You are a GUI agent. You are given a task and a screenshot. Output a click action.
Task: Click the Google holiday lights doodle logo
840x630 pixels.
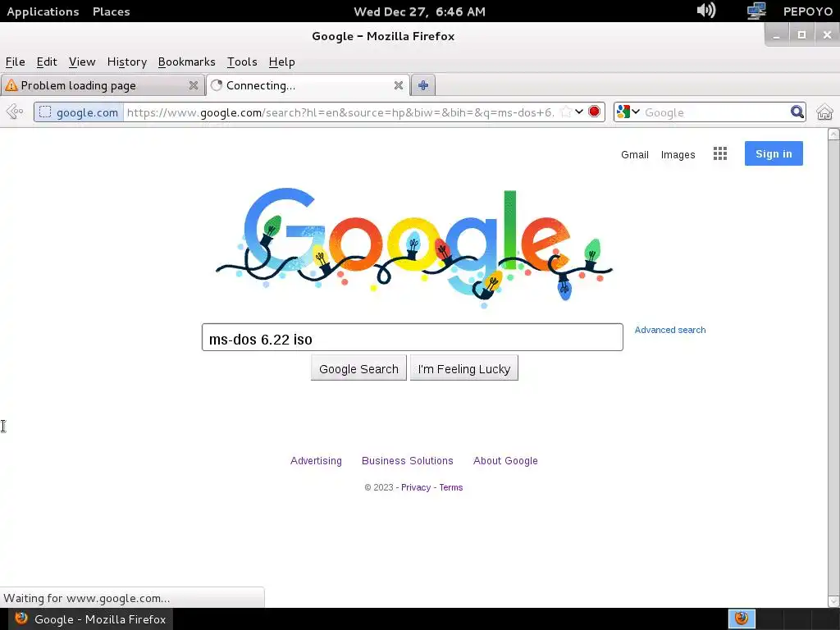tap(413, 246)
